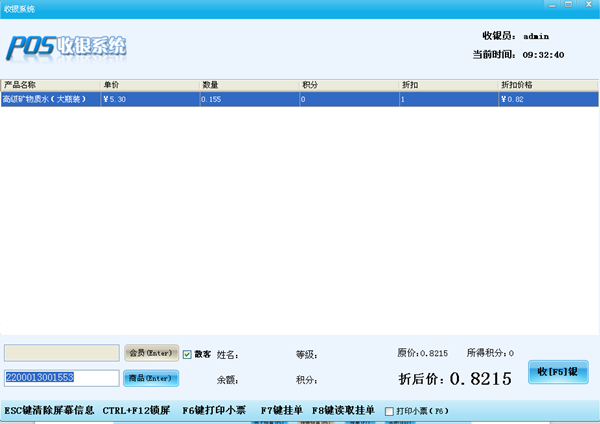The image size is (600, 424).
Task: Click the member number input field
Action: (x=61, y=353)
